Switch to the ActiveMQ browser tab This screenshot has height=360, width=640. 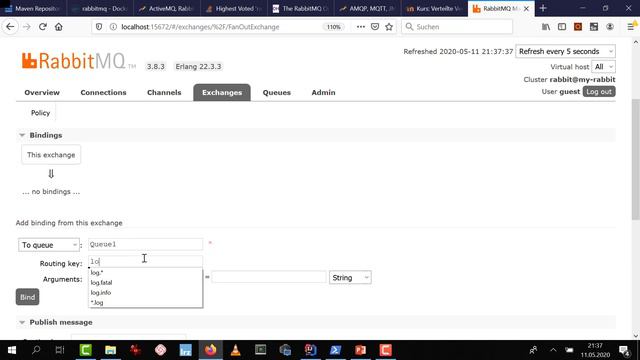[167, 8]
